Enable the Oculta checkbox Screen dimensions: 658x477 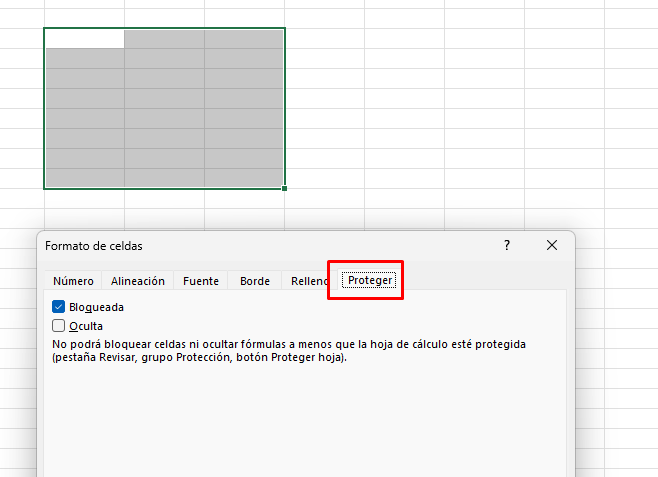click(58, 325)
